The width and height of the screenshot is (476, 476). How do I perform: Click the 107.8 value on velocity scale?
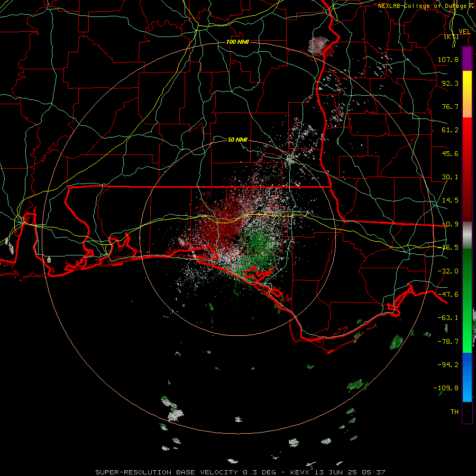tap(448, 59)
